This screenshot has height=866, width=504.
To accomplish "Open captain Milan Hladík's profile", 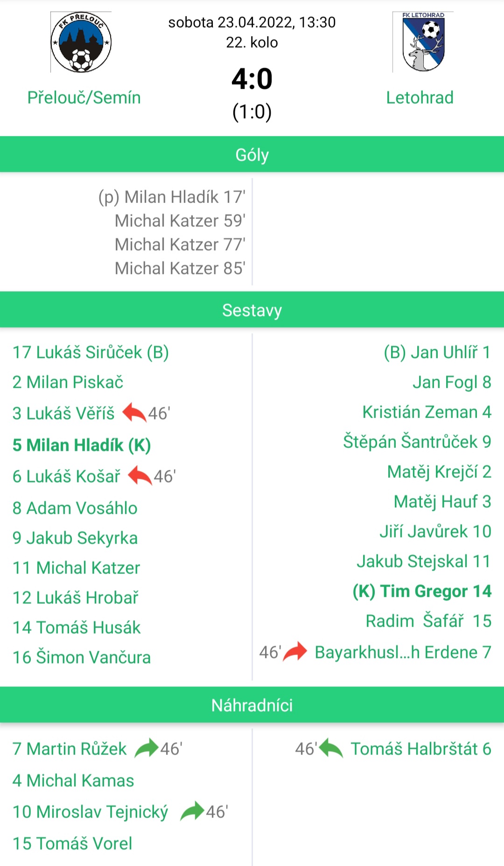I will click(82, 445).
